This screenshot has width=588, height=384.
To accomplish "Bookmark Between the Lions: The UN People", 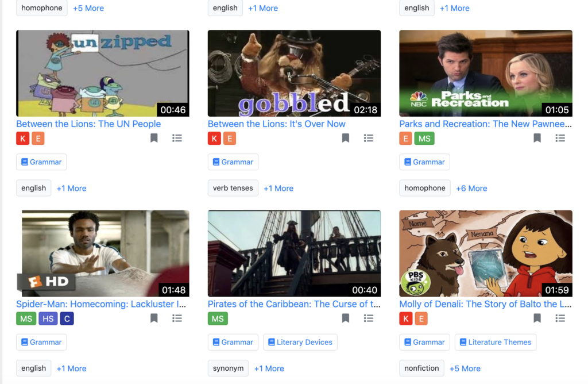I will coord(154,138).
